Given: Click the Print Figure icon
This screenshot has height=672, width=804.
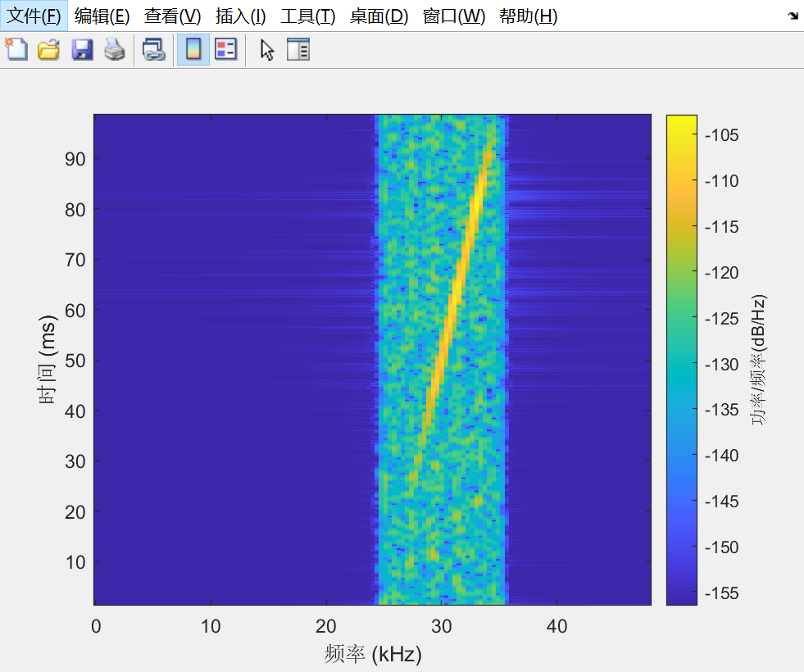Looking at the screenshot, I should click(x=115, y=50).
